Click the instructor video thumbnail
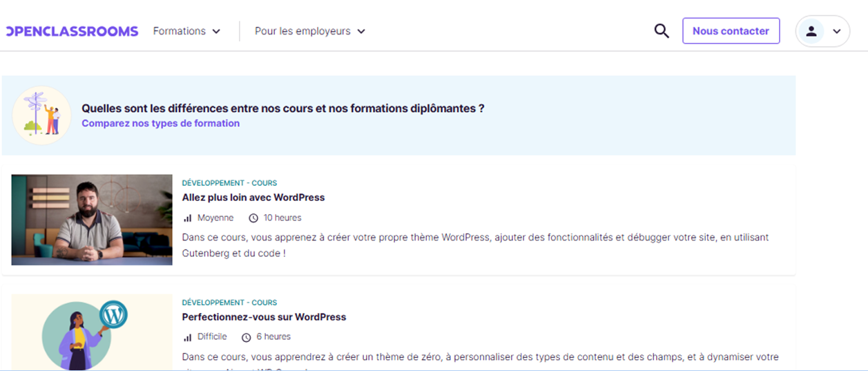 (92, 220)
